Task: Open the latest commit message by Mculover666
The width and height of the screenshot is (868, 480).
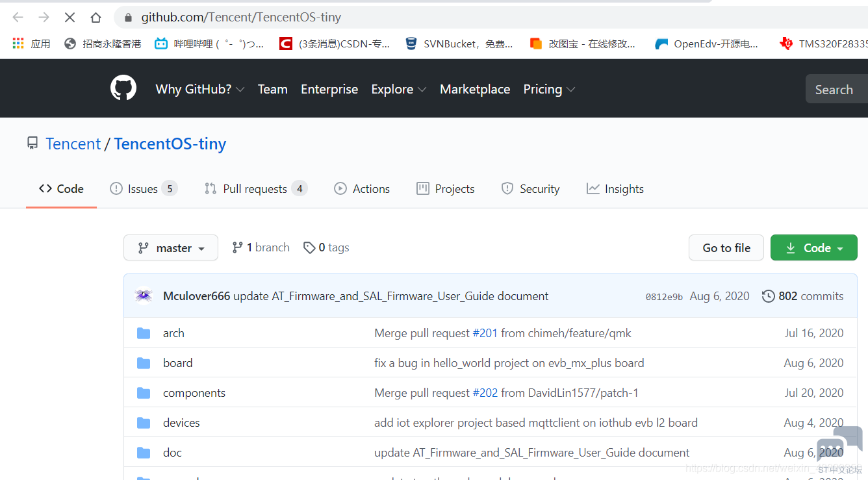Action: (391, 296)
